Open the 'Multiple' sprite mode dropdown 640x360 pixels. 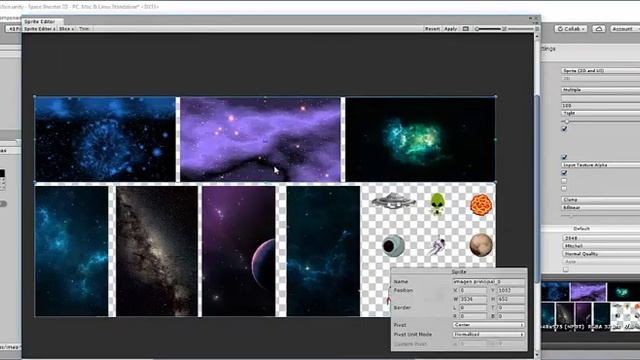[x=600, y=90]
